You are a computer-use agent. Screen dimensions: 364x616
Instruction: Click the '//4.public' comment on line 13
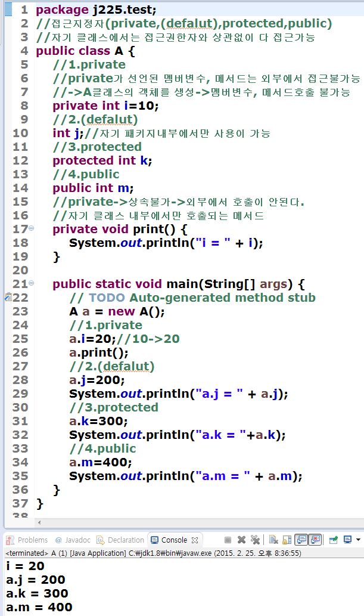tap(86, 174)
